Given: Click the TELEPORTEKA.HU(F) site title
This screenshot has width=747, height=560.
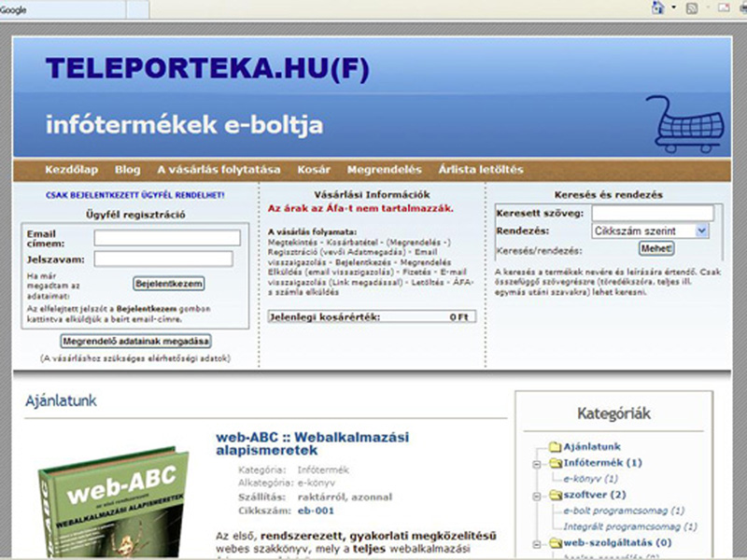Looking at the screenshot, I should click(x=207, y=68).
